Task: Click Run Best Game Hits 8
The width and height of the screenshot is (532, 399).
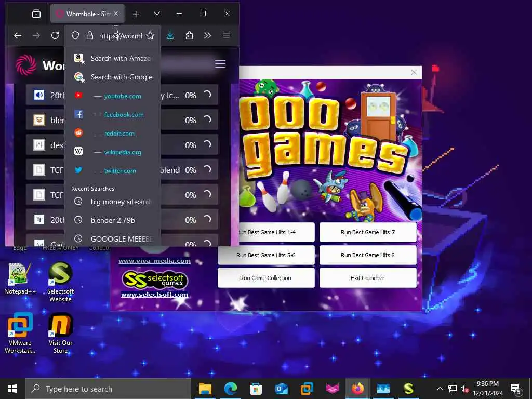Action: pos(368,255)
